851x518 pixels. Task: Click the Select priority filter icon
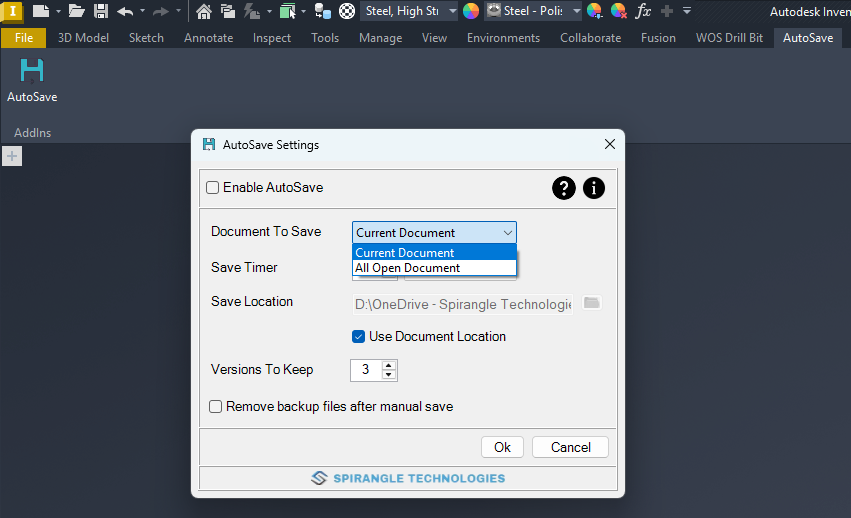point(288,11)
